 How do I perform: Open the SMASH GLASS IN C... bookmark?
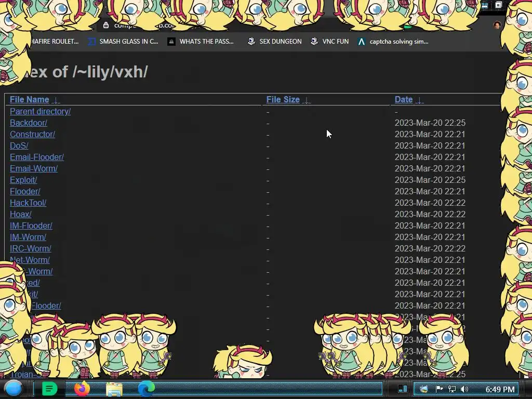(123, 42)
